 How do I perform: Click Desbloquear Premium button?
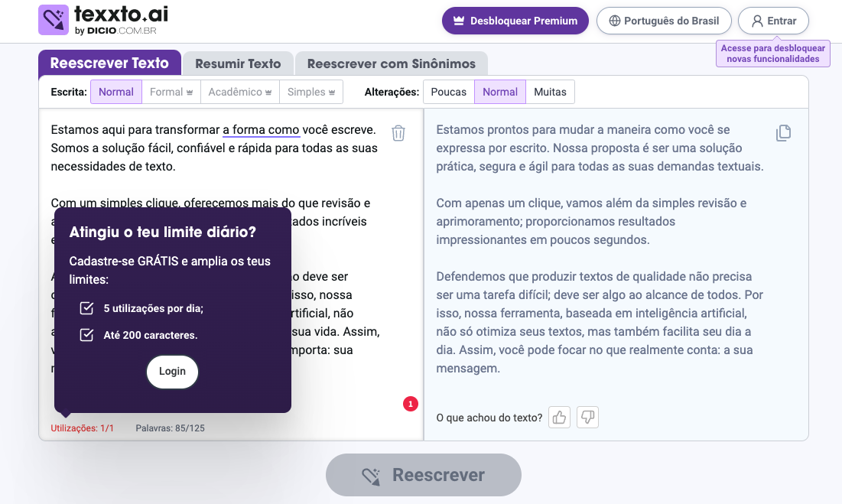[x=515, y=21]
